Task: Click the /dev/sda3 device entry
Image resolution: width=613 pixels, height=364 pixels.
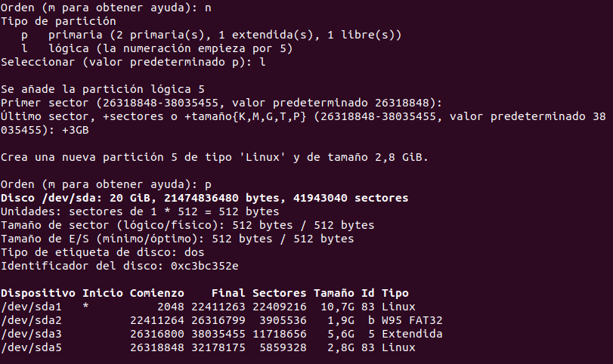Action: (x=31, y=334)
